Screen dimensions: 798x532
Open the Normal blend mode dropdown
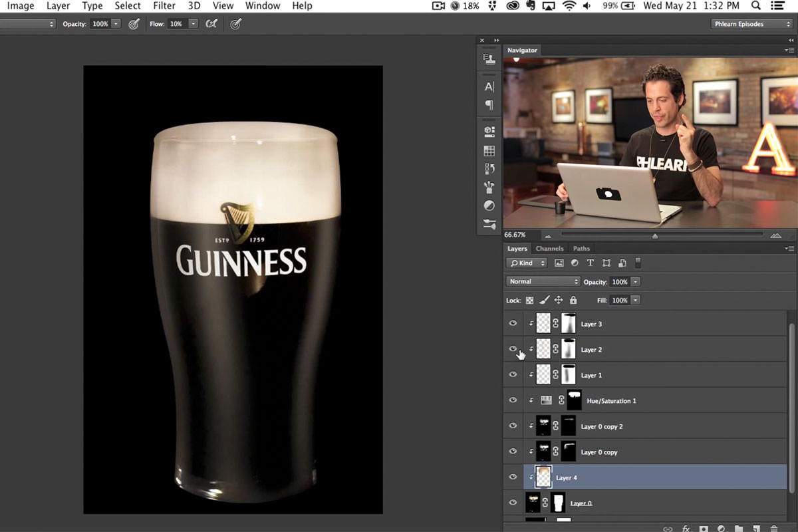coord(543,282)
